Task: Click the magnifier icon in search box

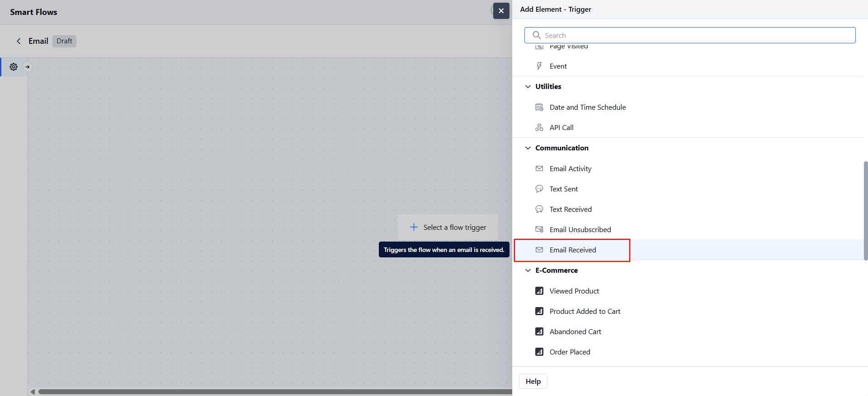Action: pyautogui.click(x=537, y=35)
